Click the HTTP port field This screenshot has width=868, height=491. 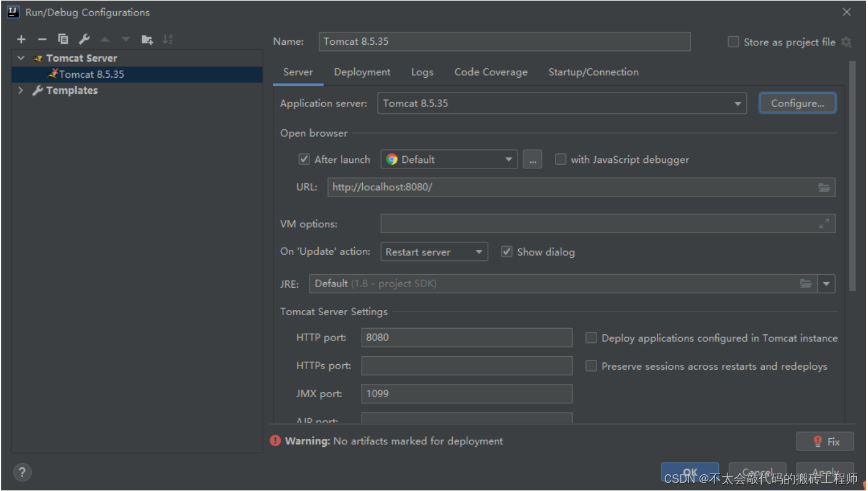point(467,337)
